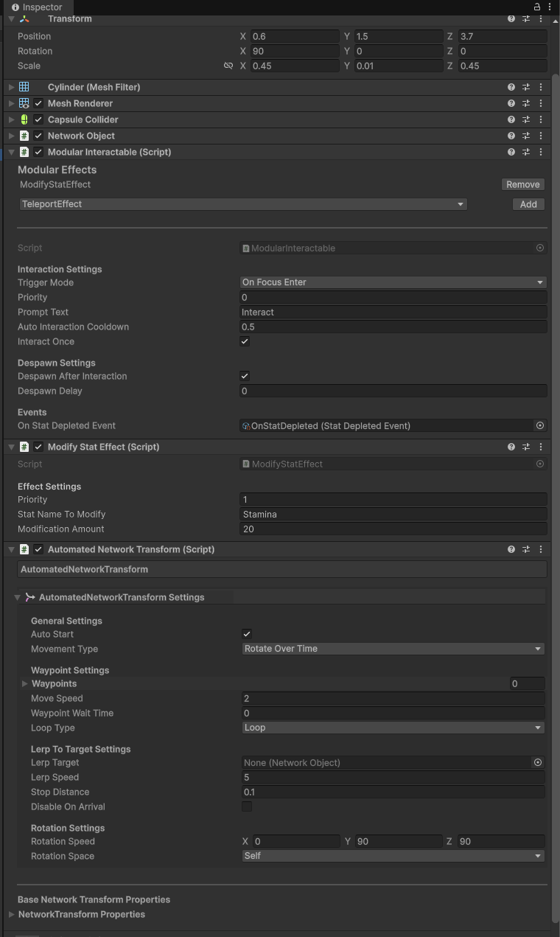Open the Movement Type dropdown
Screen dimensions: 560x937
(x=393, y=649)
